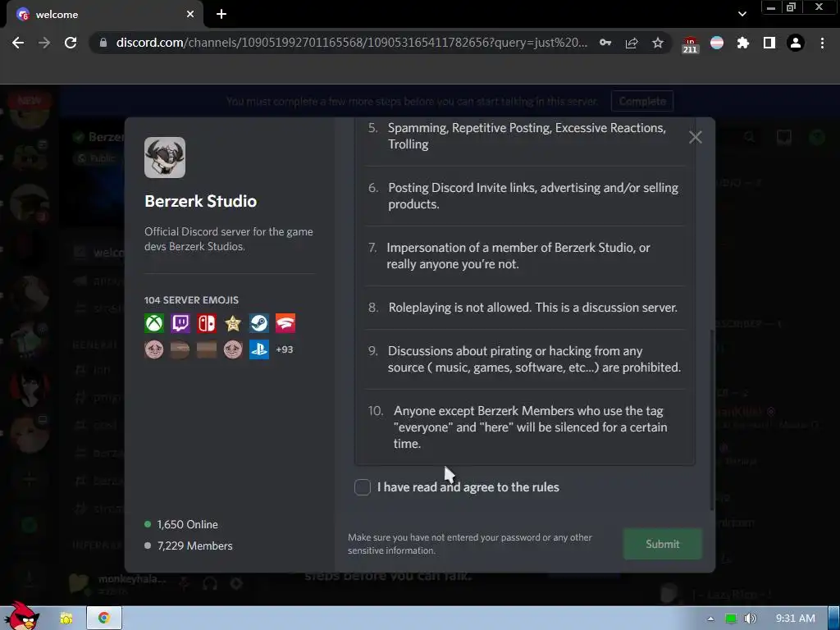Click the Steam server emoji
Screen dimensions: 840x630
[259, 323]
